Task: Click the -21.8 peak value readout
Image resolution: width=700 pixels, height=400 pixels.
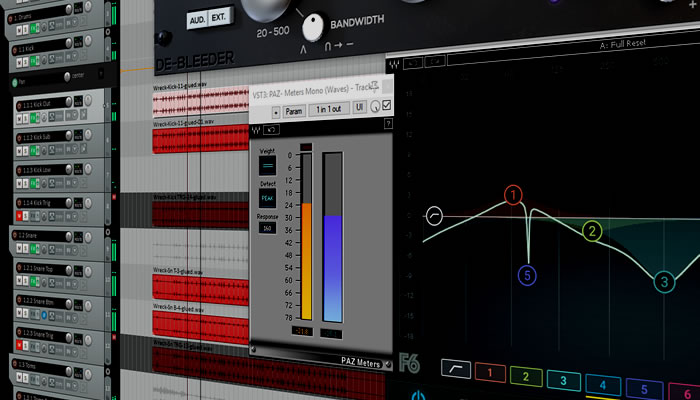Action: 302,331
